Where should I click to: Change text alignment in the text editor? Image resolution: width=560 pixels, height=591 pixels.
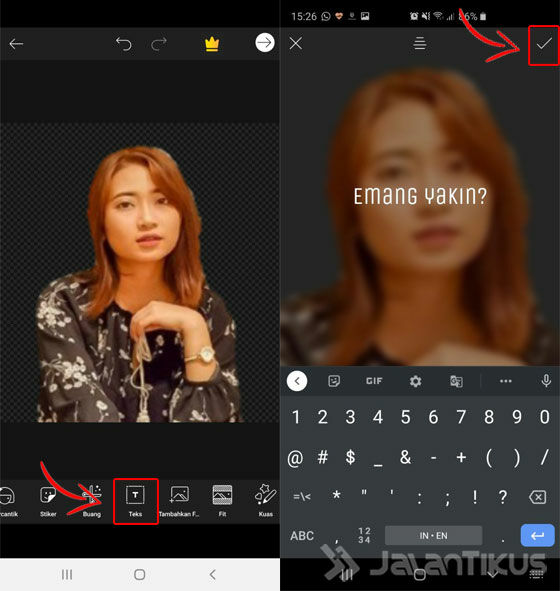tap(420, 43)
